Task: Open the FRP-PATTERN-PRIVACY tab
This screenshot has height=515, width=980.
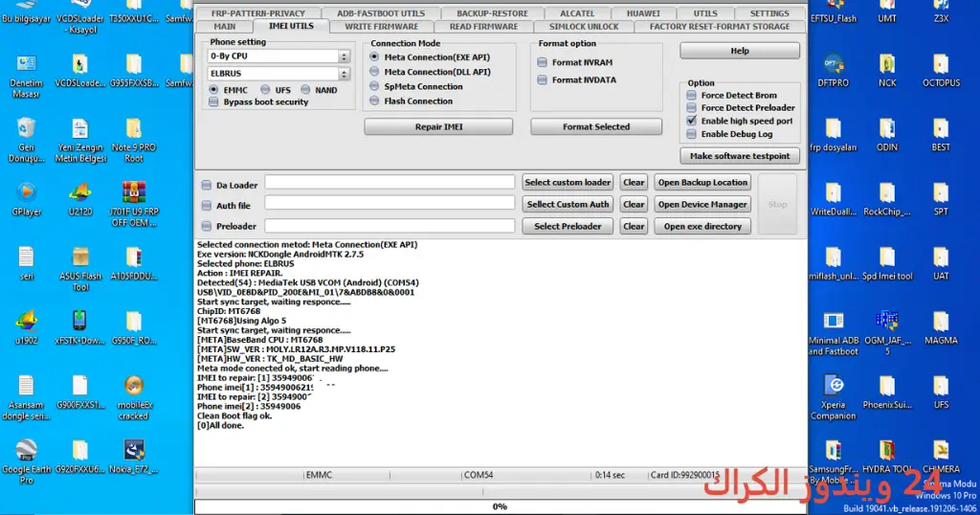Action: click(258, 13)
